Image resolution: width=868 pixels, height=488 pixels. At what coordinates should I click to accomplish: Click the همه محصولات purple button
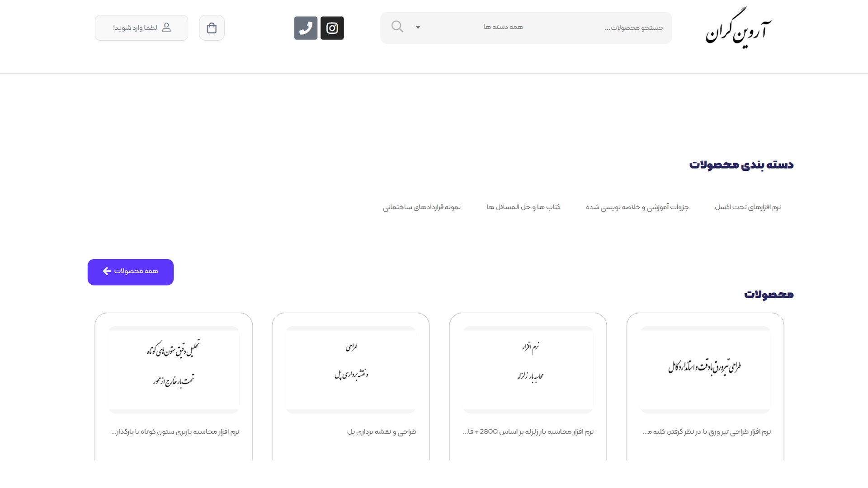pos(131,272)
